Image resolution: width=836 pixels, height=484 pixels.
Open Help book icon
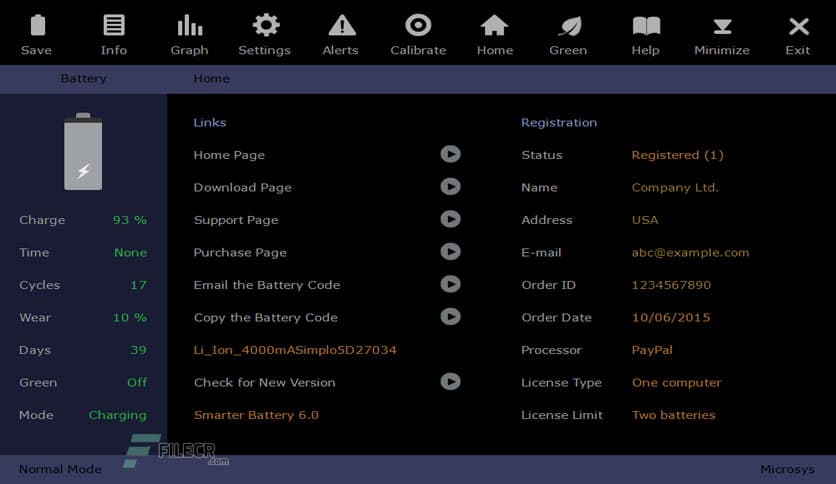[646, 26]
